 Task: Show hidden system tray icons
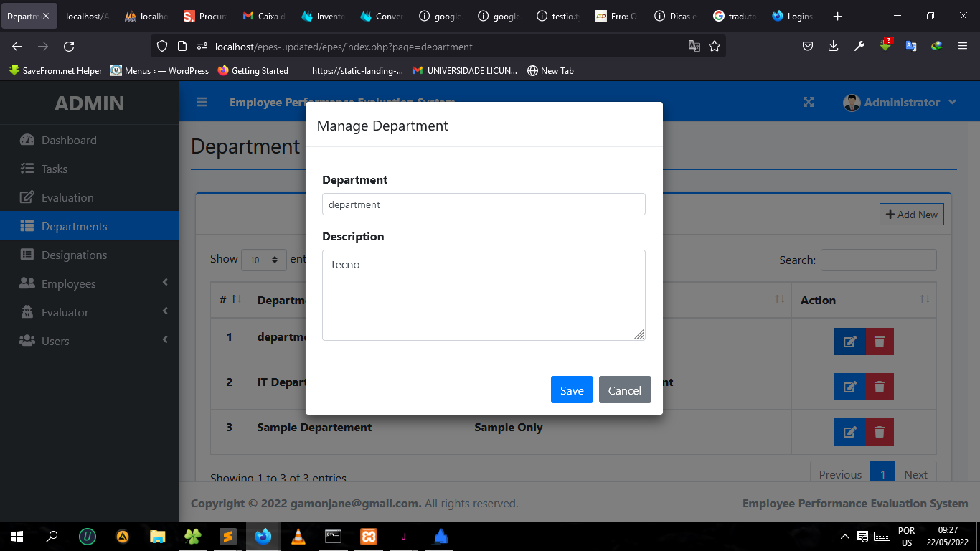[845, 536]
